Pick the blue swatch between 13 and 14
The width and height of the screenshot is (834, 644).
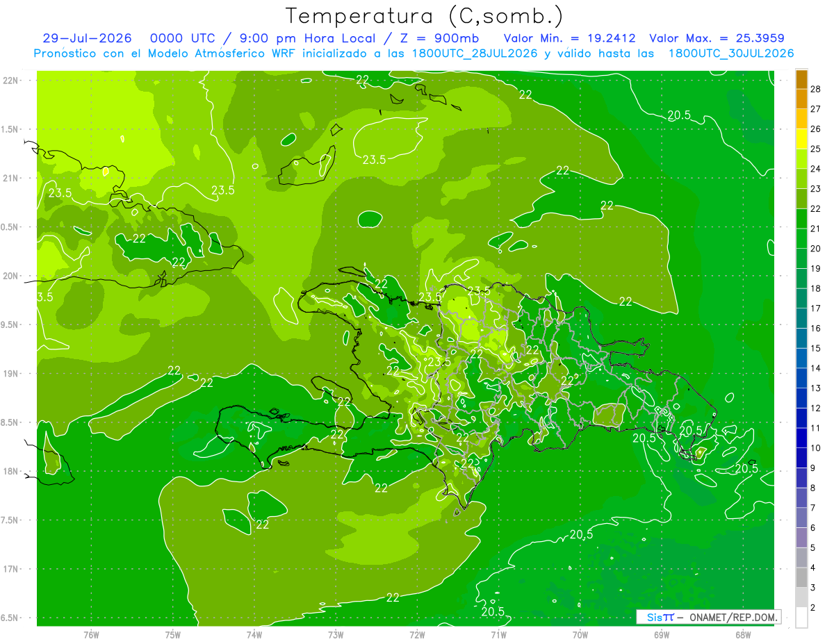[x=801, y=378]
